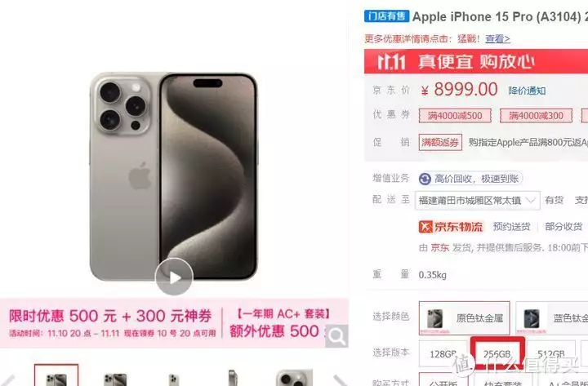
Task: Select the 原色钛金属 color option
Action: click(464, 317)
